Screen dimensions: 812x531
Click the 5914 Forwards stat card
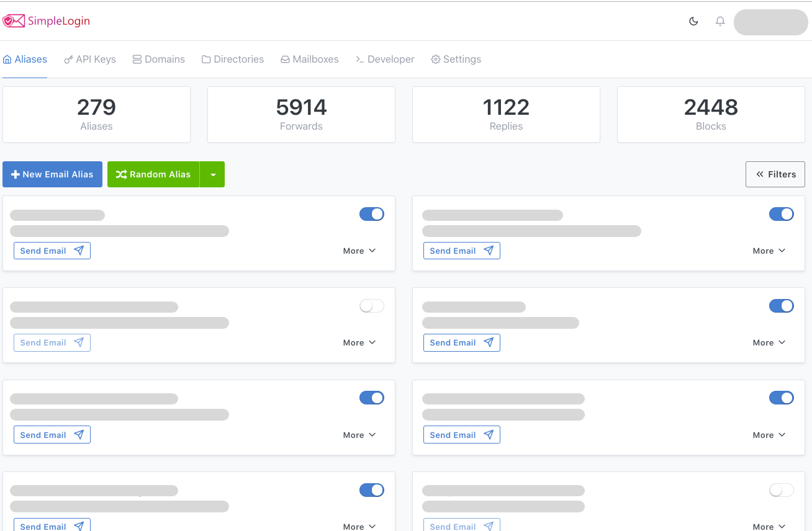point(301,114)
